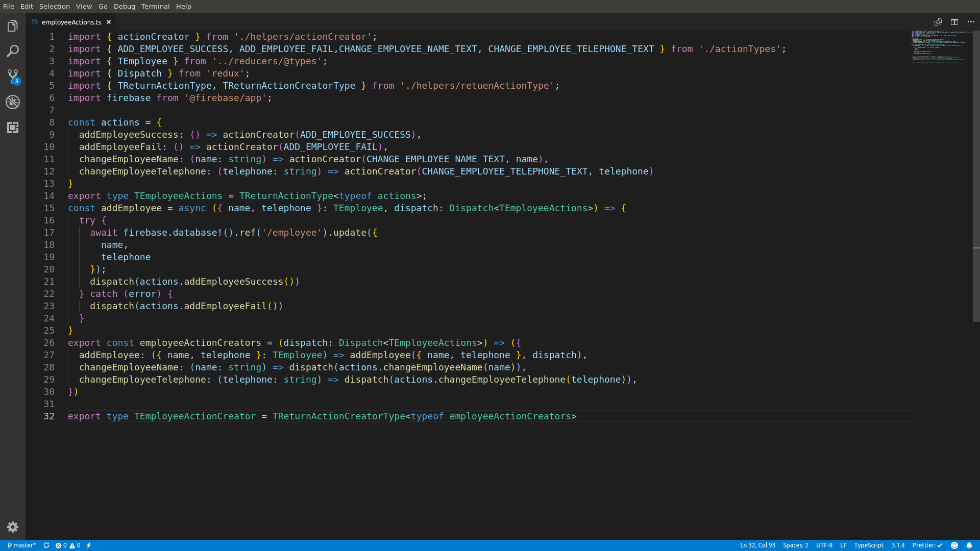The height and width of the screenshot is (551, 980).
Task: Open the Spaces: 2 indentation selector
Action: click(x=796, y=545)
